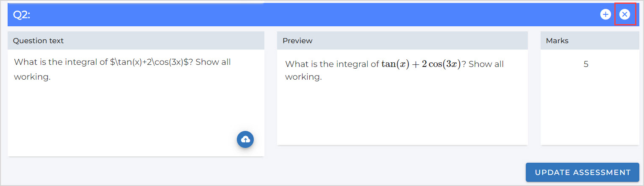Screen dimensions: 644x186
Task: Click empty area of the Preview panel
Action: click(402, 114)
